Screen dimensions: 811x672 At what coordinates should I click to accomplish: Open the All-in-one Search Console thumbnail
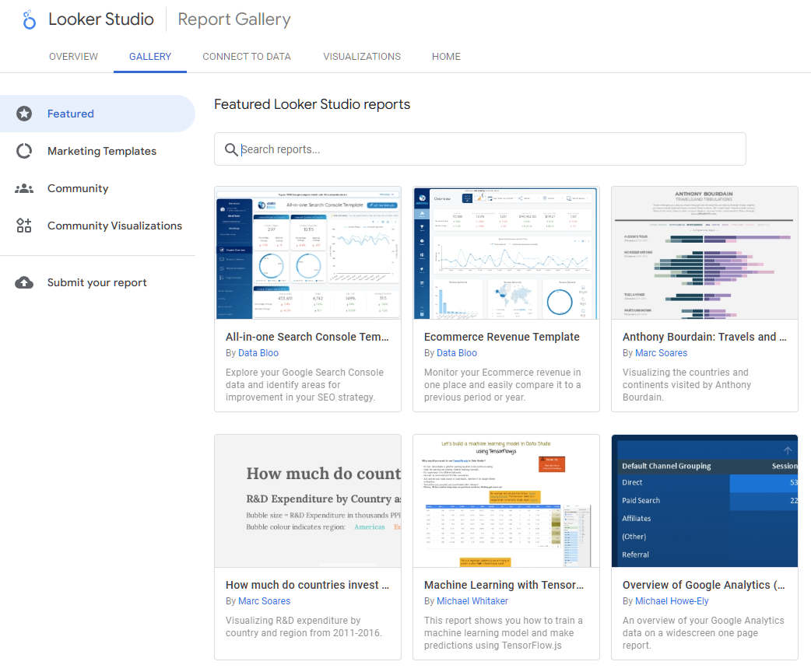(x=307, y=253)
